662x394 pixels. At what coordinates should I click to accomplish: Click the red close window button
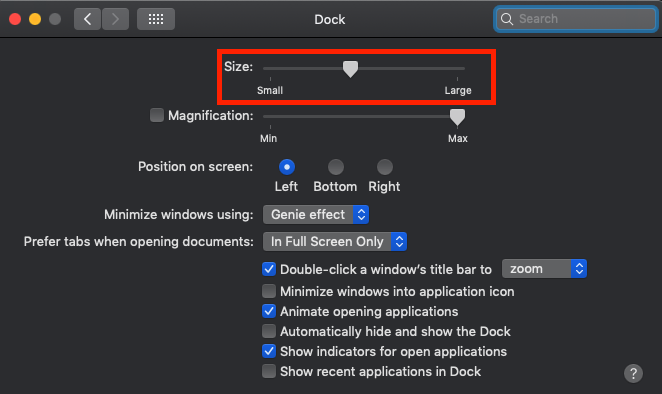[15, 19]
